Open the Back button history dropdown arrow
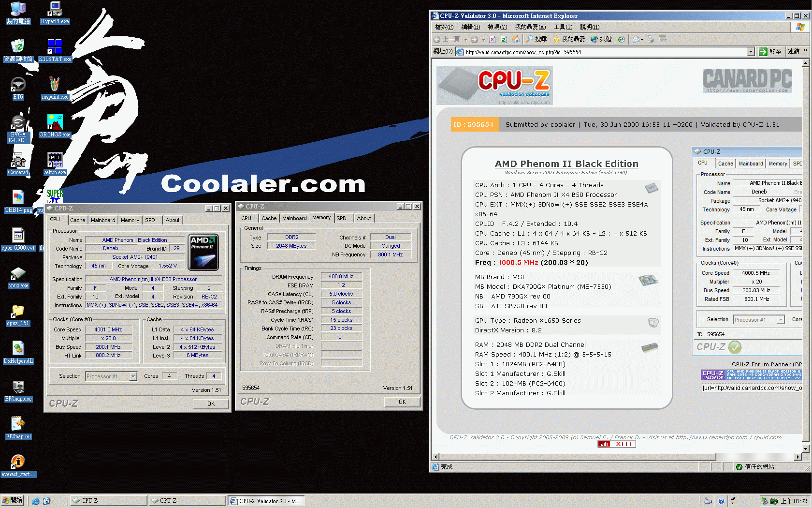 coord(465,40)
